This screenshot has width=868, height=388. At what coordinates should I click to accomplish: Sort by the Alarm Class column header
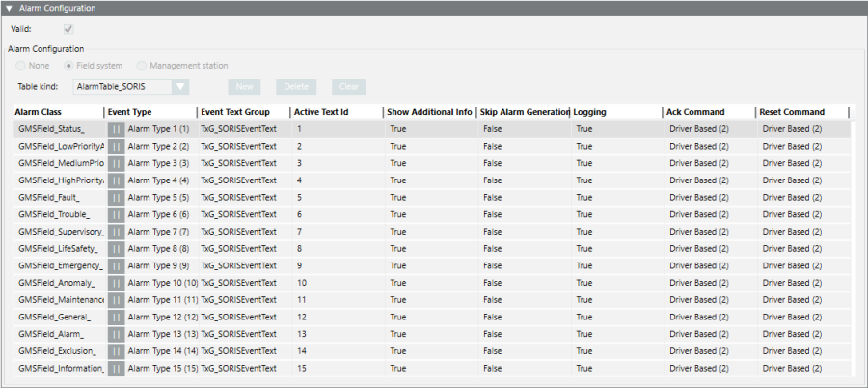[56, 112]
